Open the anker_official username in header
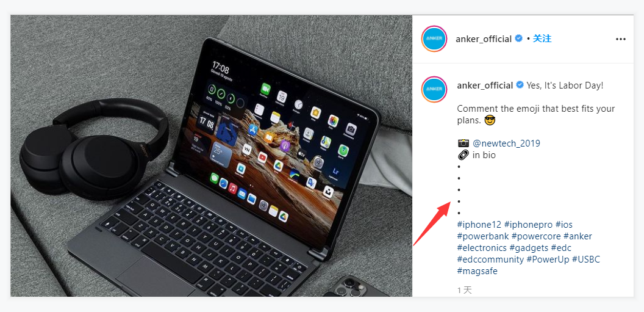The image size is (644, 312). pyautogui.click(x=484, y=39)
